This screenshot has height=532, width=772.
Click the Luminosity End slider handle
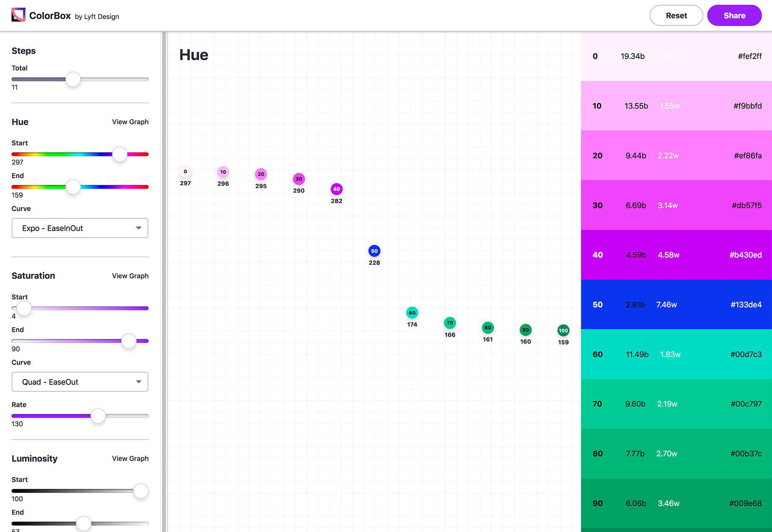click(84, 523)
